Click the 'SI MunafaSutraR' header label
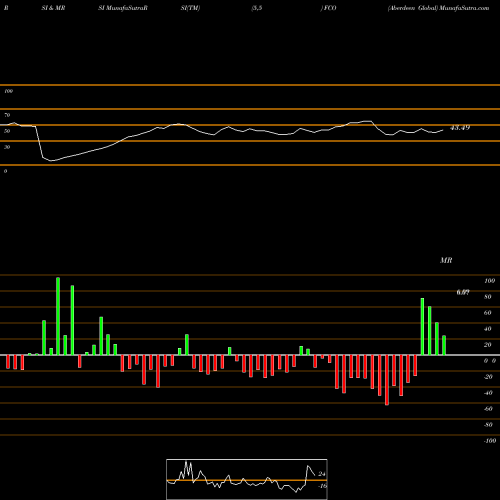The image size is (500, 500). point(123,8)
